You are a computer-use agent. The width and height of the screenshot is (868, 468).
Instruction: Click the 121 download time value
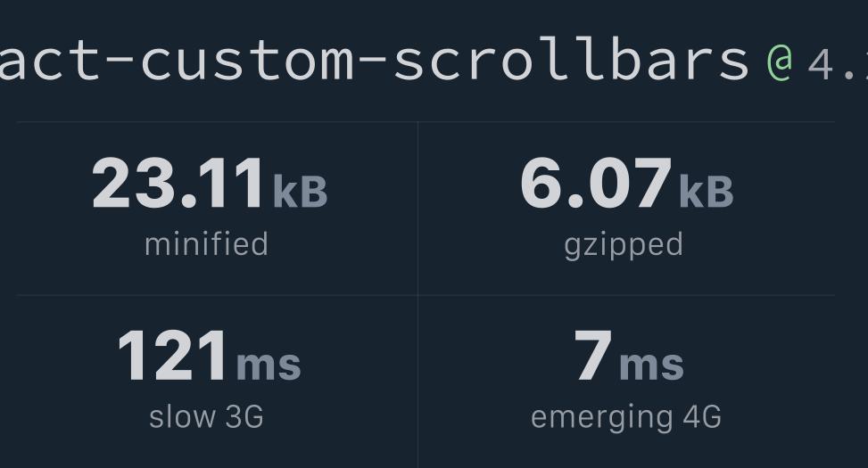tap(172, 356)
